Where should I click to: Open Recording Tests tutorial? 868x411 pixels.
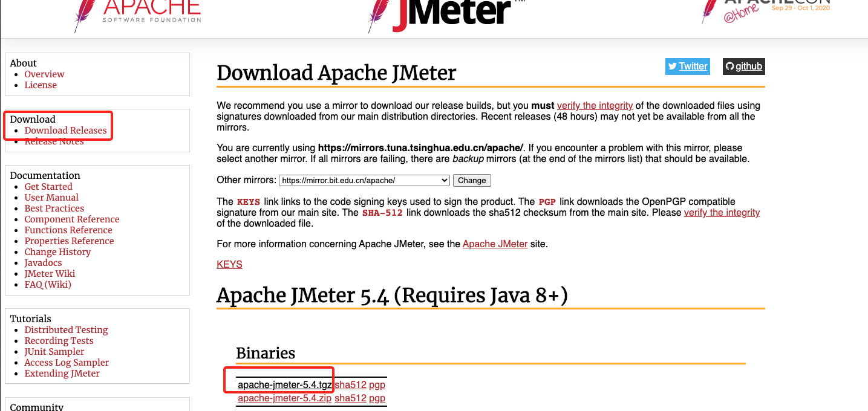click(x=59, y=341)
